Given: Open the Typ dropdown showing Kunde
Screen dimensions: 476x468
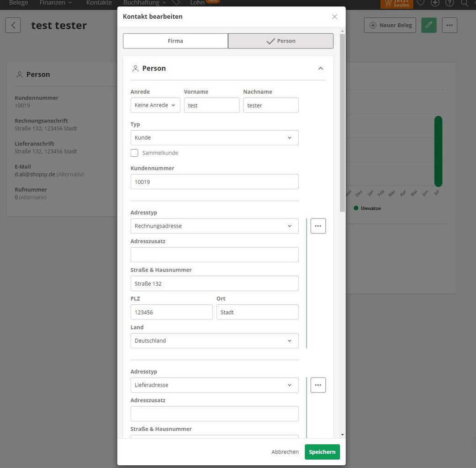Looking at the screenshot, I should [x=214, y=138].
